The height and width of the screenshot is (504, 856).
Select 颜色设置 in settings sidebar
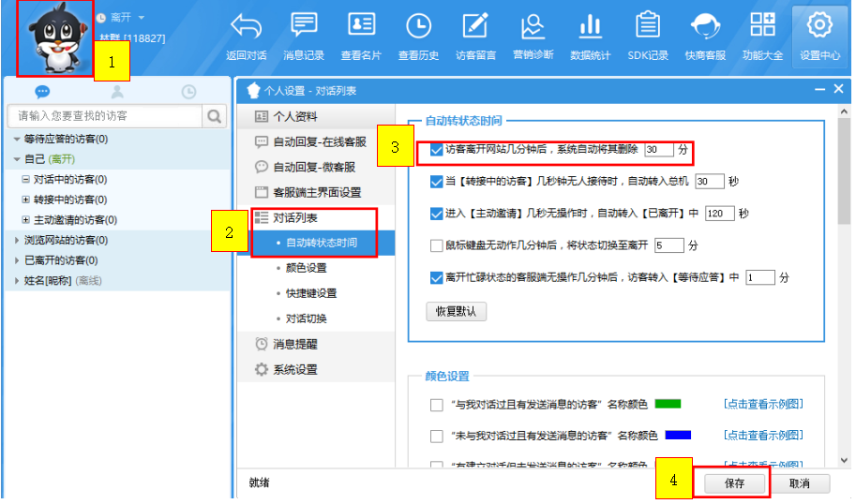tap(306, 268)
